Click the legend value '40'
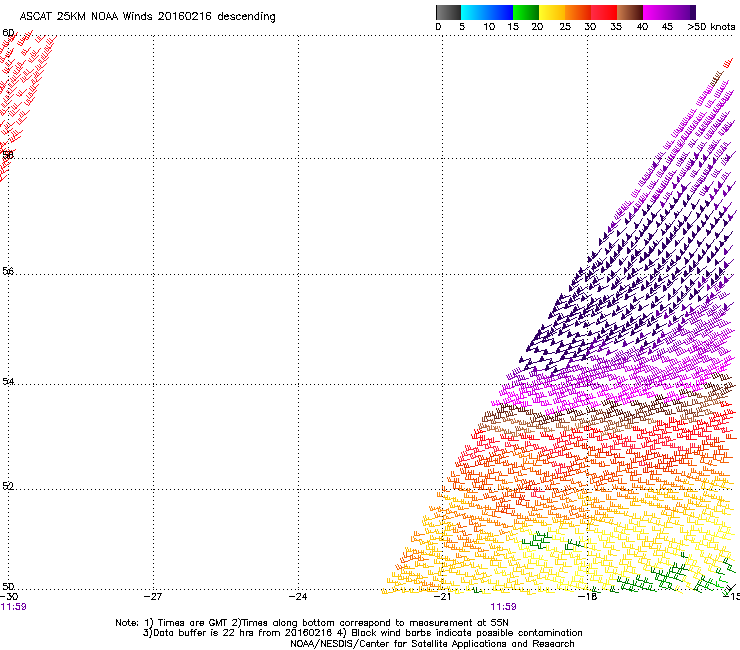 tap(642, 27)
